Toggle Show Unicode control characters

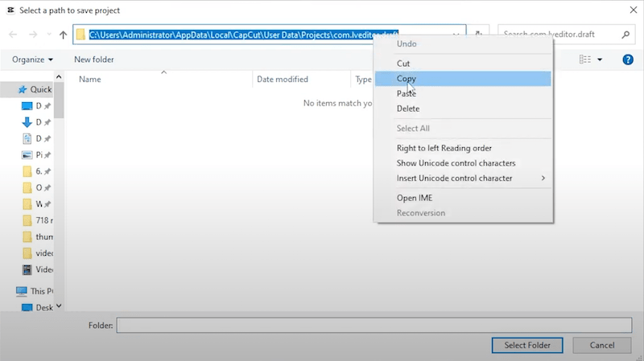[x=463, y=163]
